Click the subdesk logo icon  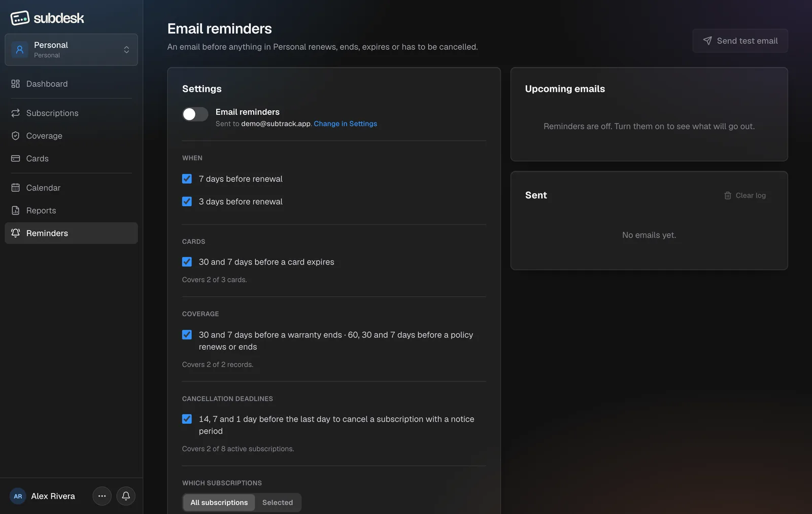[20, 18]
